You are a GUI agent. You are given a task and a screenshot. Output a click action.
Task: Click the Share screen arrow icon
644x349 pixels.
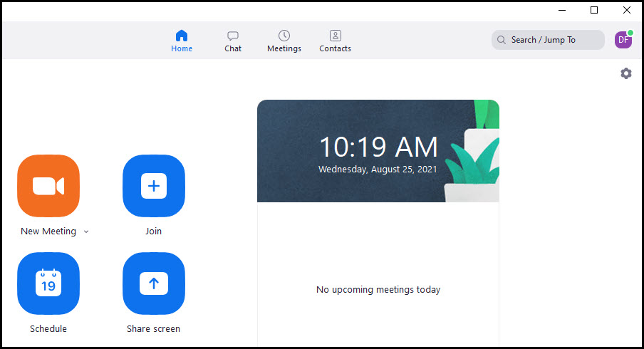(x=154, y=283)
